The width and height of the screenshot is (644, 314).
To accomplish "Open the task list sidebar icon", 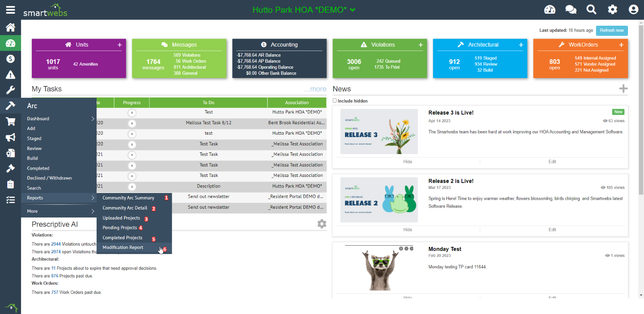I will (x=10, y=200).
